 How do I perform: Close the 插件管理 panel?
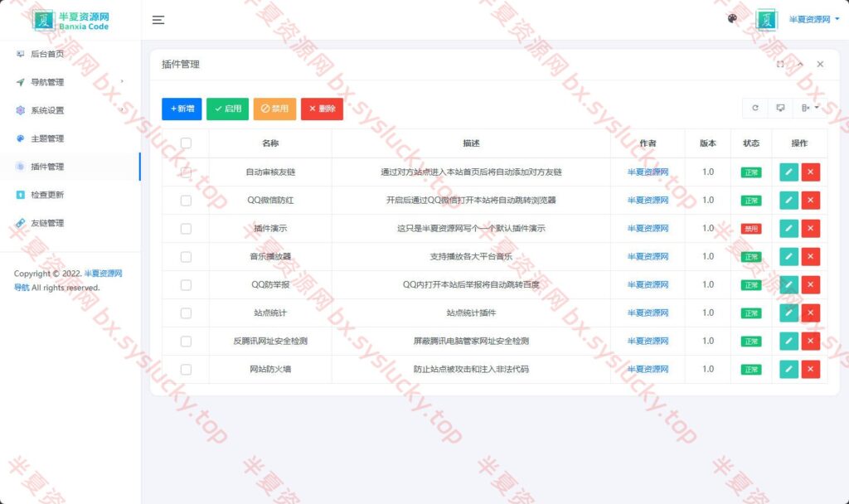pyautogui.click(x=820, y=64)
